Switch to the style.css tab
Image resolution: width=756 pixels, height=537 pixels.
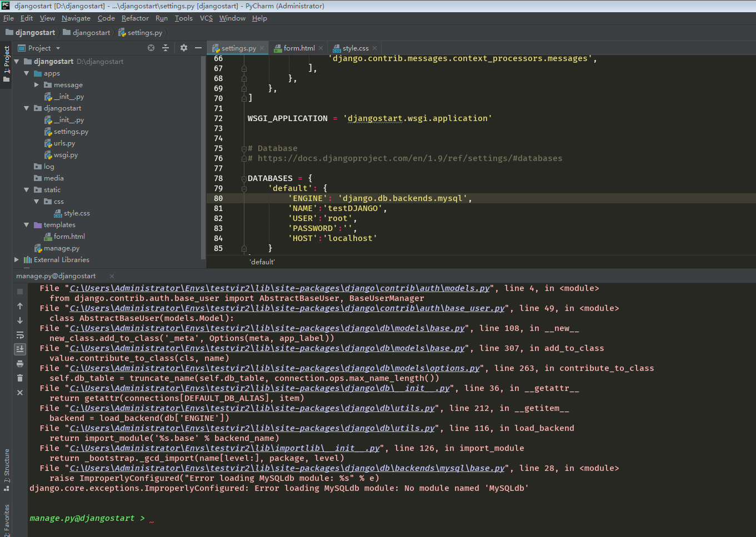356,48
